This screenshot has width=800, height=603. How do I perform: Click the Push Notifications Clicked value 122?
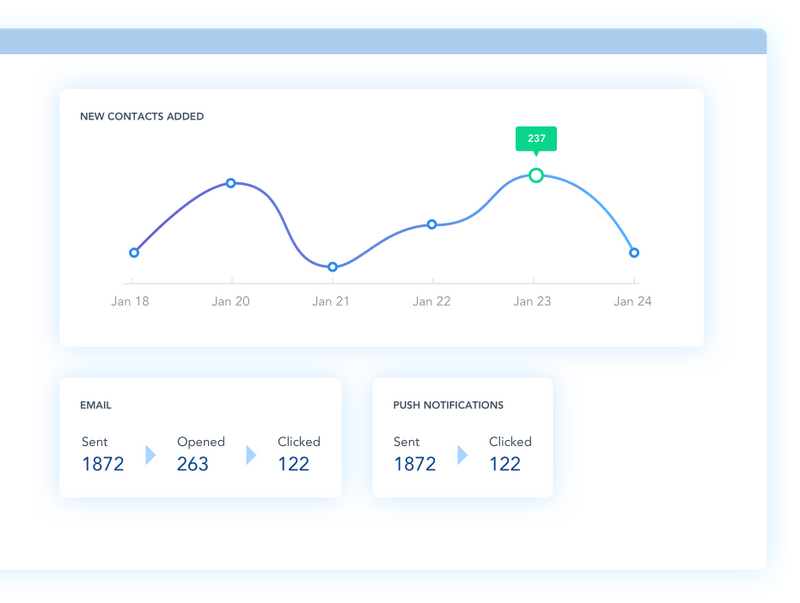pyautogui.click(x=505, y=464)
